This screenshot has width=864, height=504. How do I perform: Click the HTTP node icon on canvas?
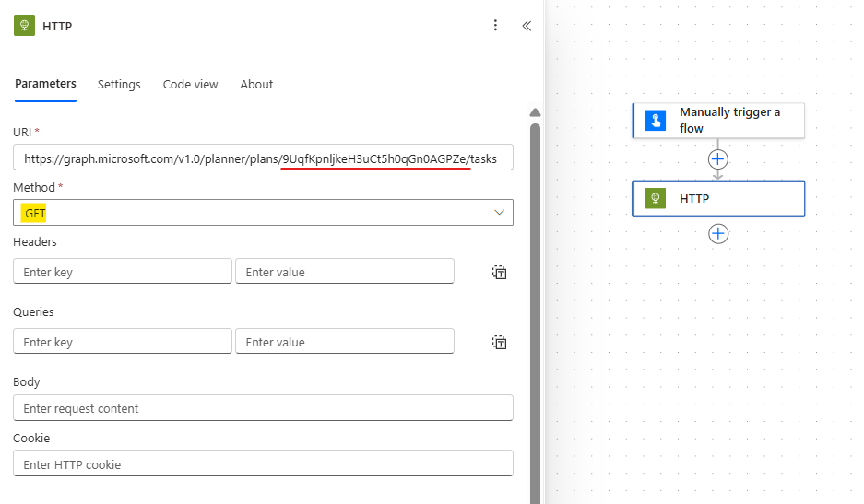click(656, 198)
